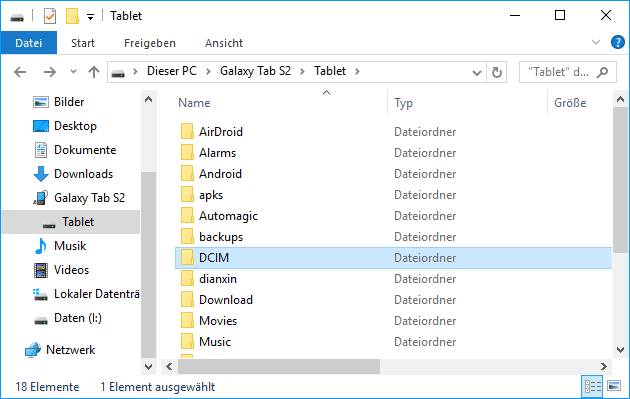Refresh the current folder view
The width and height of the screenshot is (630, 399).
tap(497, 72)
